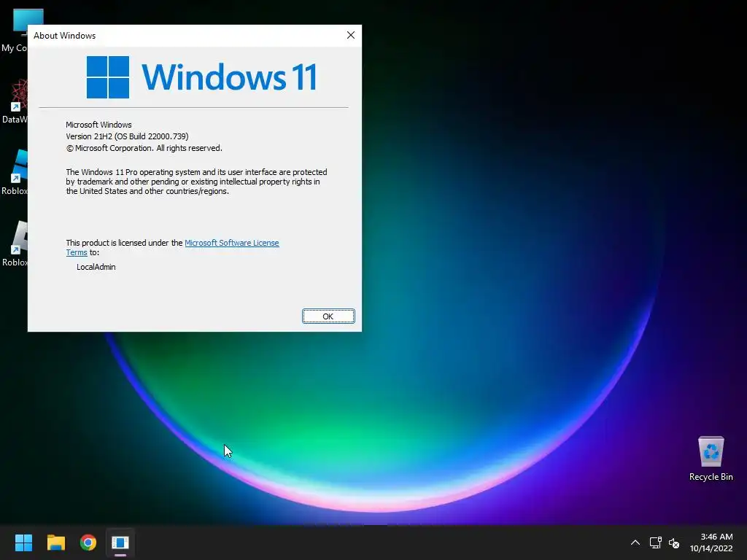Click the muted volume tray icon
747x560 pixels.
673,542
